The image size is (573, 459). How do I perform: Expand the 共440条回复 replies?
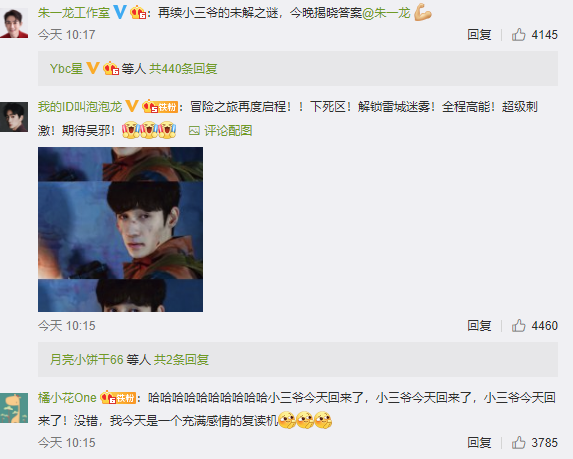pyautogui.click(x=183, y=69)
